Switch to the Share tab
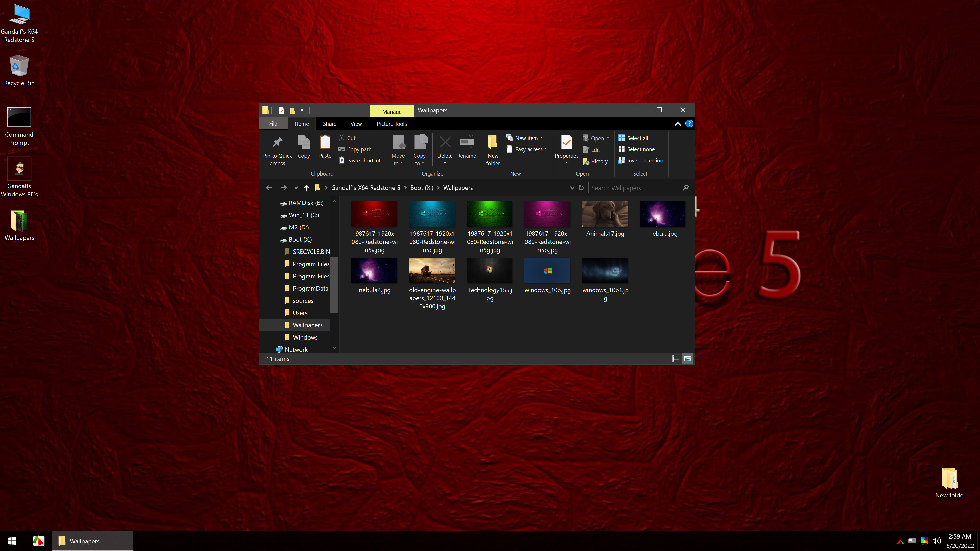 click(x=329, y=123)
